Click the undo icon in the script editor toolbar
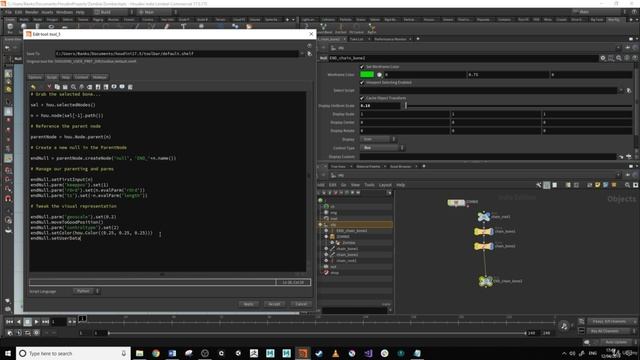The image size is (640, 360). click(x=33, y=87)
